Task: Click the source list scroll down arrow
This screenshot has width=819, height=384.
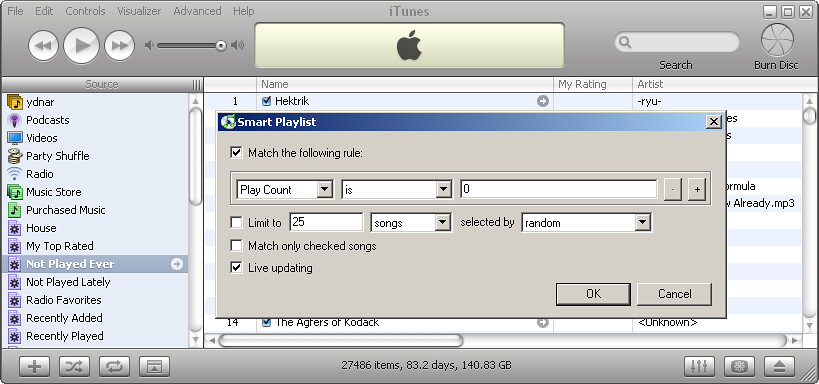Action: 195,340
